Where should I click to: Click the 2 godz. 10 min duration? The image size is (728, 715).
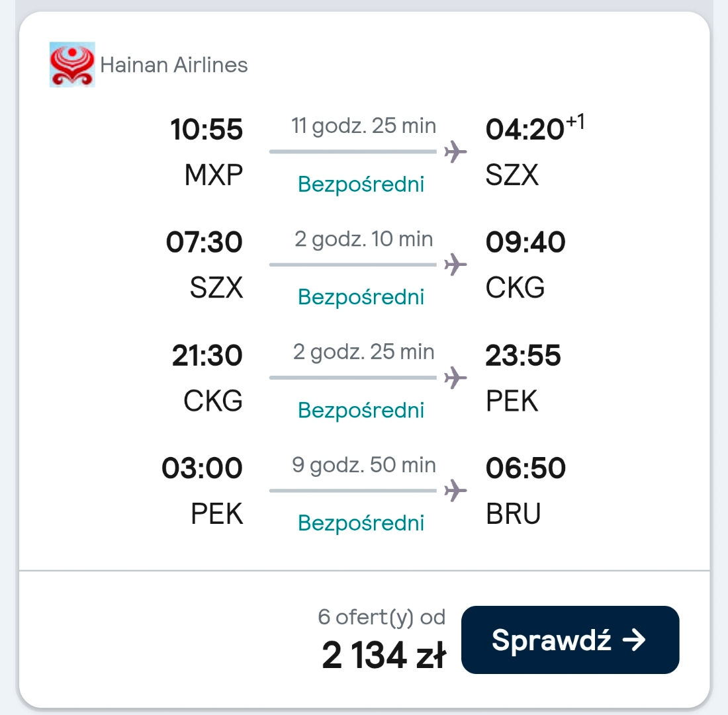[x=363, y=239]
